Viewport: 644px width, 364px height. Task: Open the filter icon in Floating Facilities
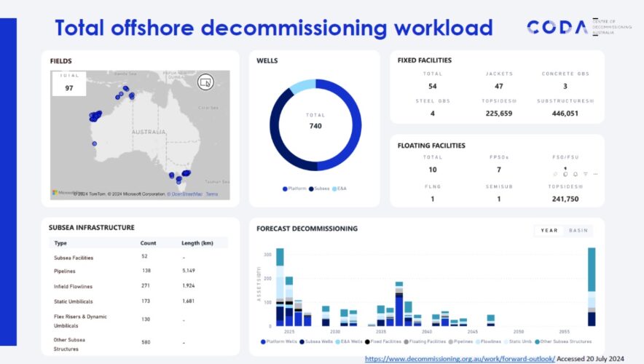pyautogui.click(x=585, y=174)
